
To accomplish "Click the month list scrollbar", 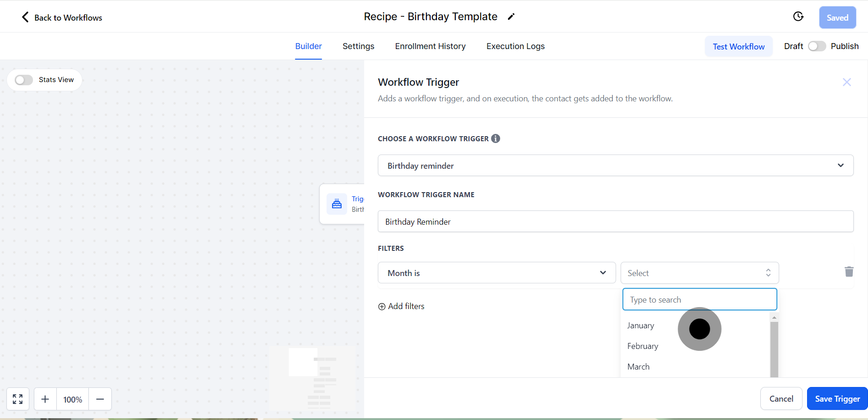I will (x=774, y=348).
